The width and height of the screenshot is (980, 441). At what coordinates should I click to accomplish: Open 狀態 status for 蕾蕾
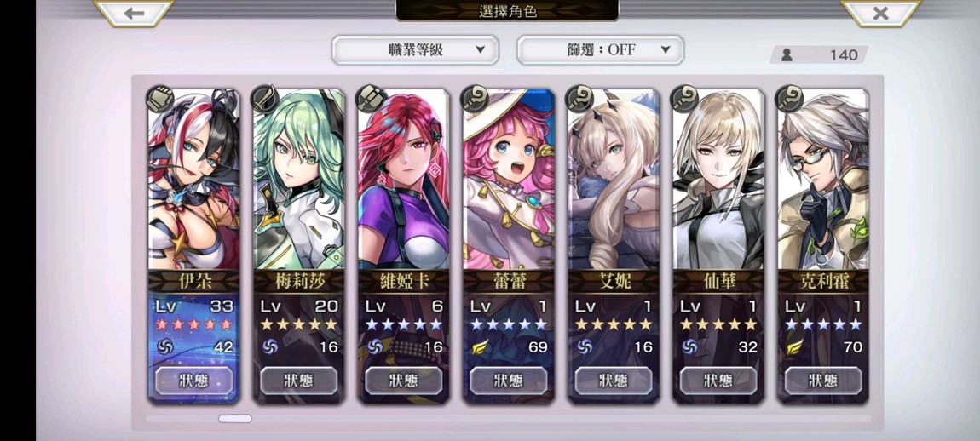(509, 381)
